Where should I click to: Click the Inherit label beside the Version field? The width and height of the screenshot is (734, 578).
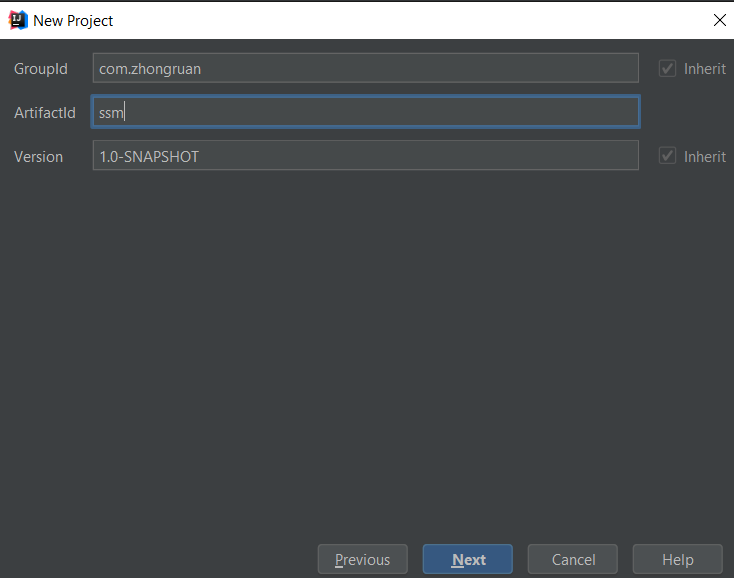pyautogui.click(x=704, y=156)
